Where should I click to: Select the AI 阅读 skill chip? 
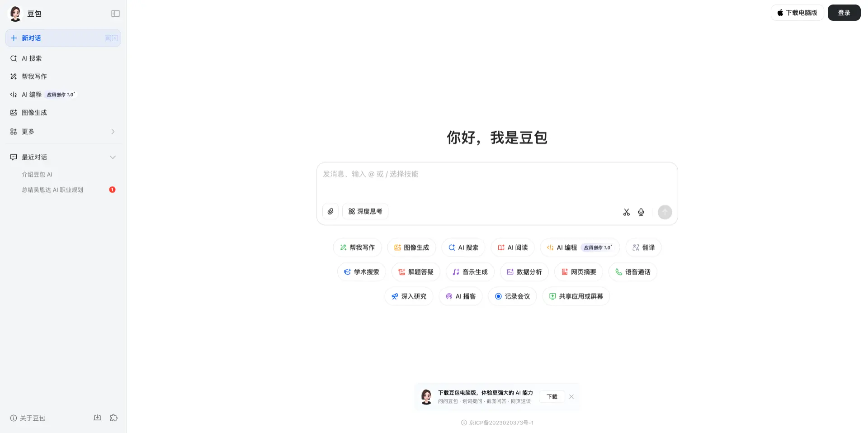click(513, 247)
